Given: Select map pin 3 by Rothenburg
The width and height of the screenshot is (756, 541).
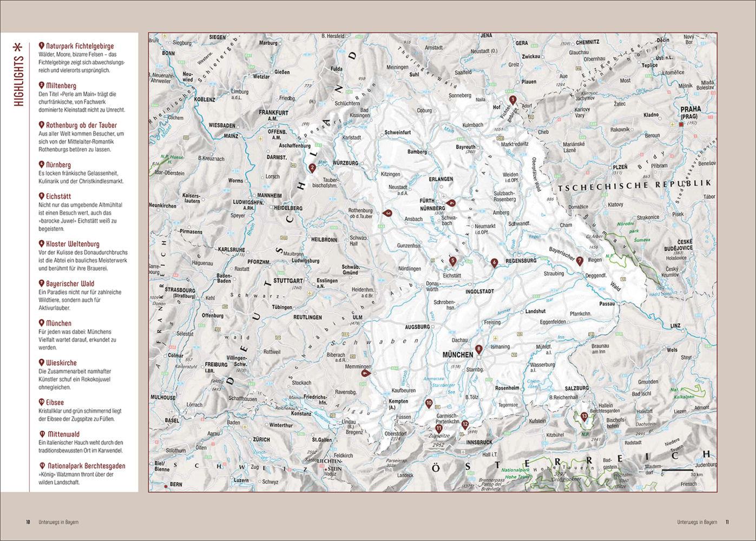Looking at the screenshot, I should (x=387, y=214).
